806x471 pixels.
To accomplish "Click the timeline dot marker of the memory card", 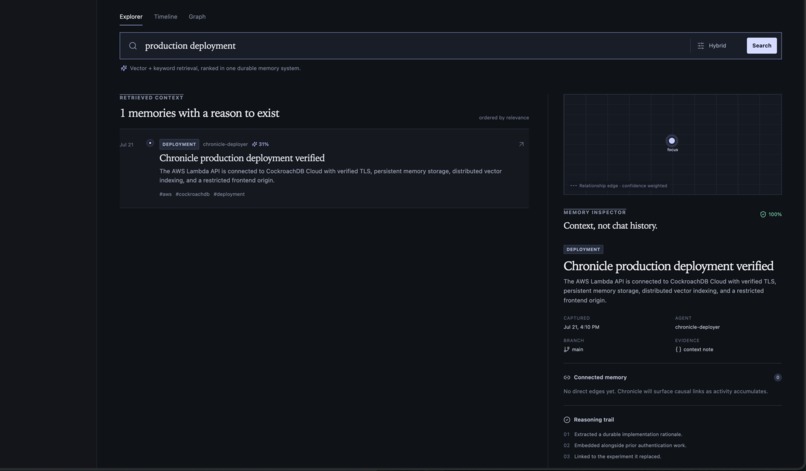I will click(150, 143).
